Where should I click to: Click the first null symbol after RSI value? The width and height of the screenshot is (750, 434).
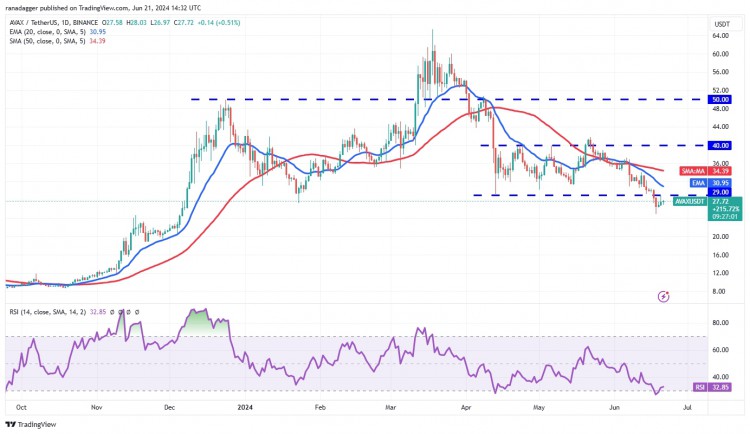(x=112, y=312)
